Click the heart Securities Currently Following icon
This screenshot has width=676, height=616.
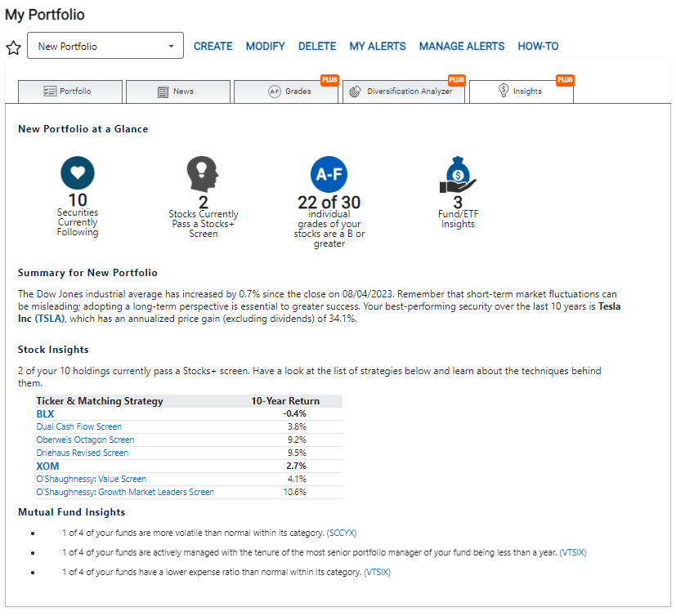pyautogui.click(x=78, y=173)
